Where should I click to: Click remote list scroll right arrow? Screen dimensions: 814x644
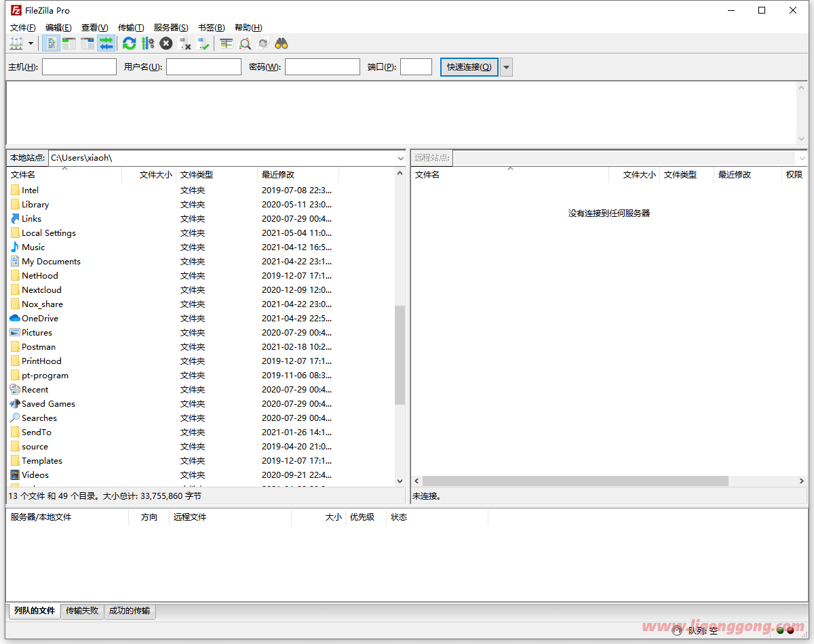(802, 481)
